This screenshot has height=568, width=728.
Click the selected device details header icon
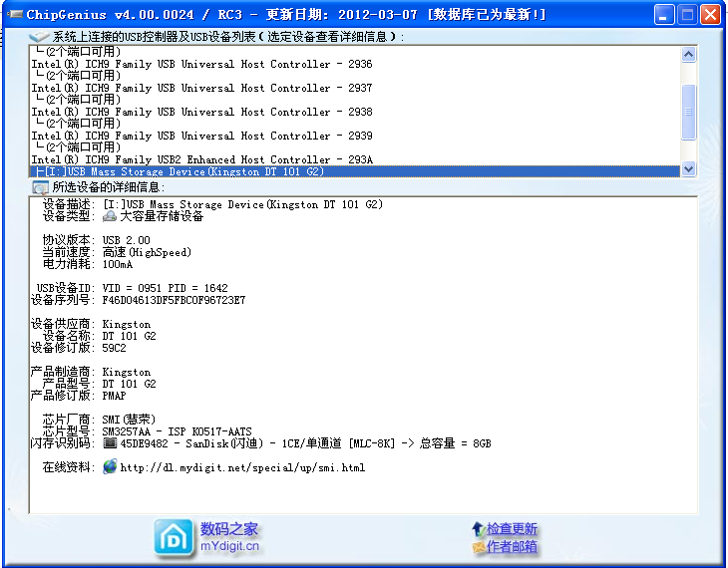coord(40,187)
